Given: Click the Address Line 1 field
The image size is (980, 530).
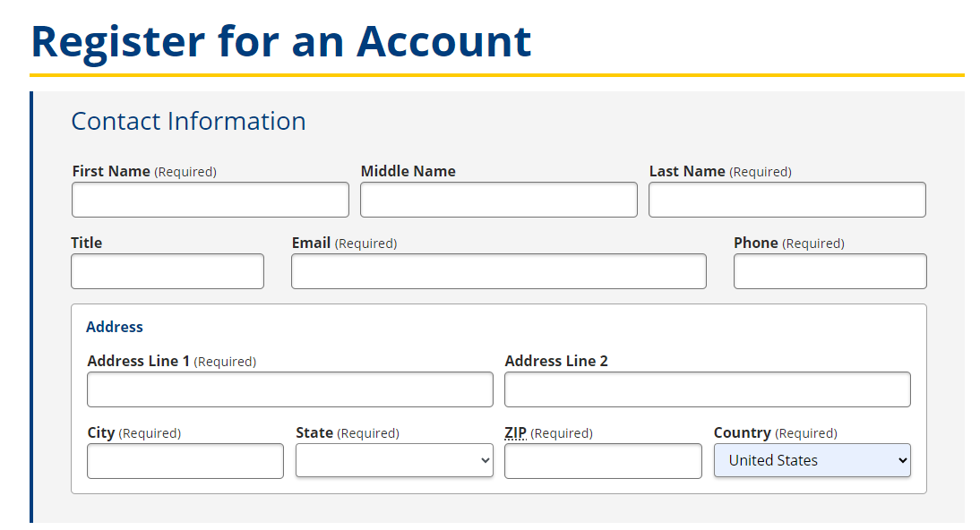Looking at the screenshot, I should [289, 389].
